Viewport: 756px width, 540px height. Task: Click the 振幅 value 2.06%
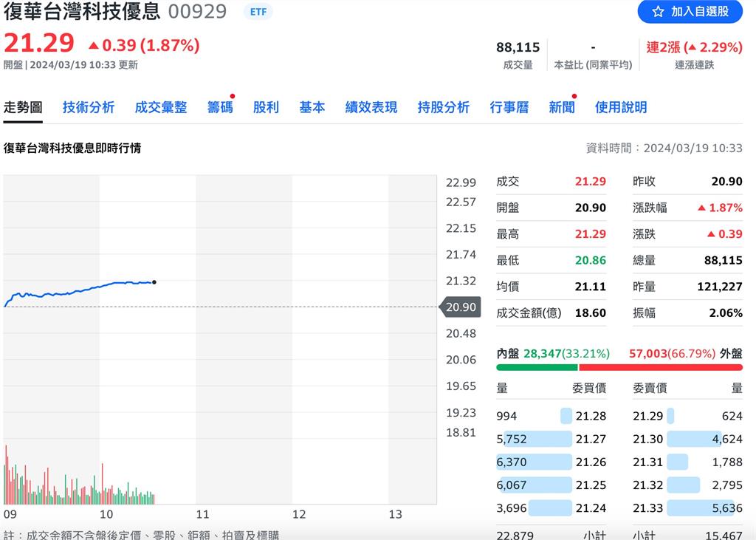pos(726,312)
